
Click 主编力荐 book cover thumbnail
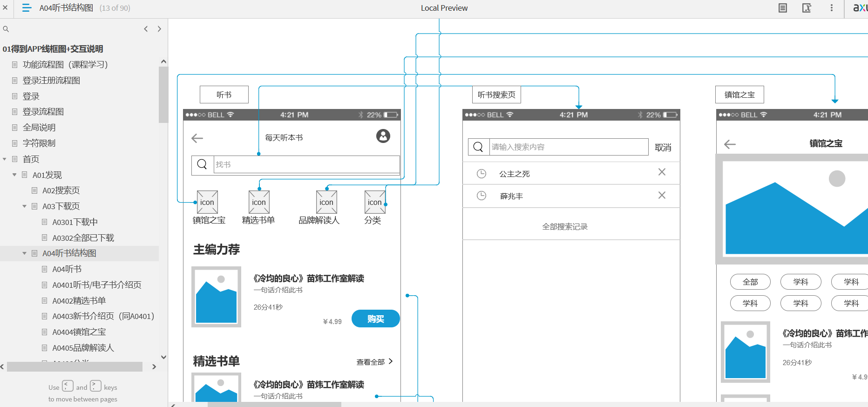(x=216, y=297)
